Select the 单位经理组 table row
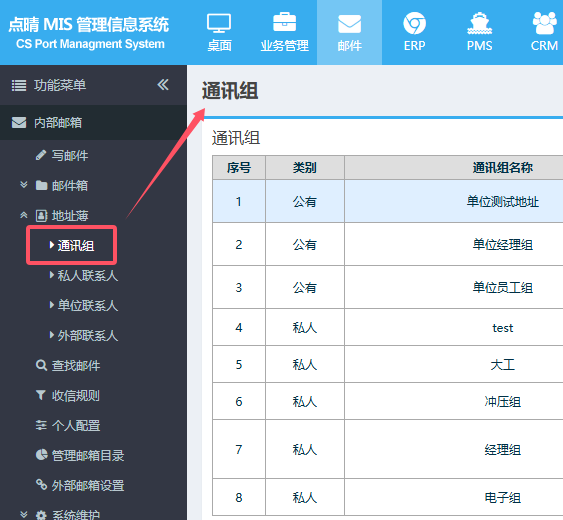The width and height of the screenshot is (563, 520). 387,244
